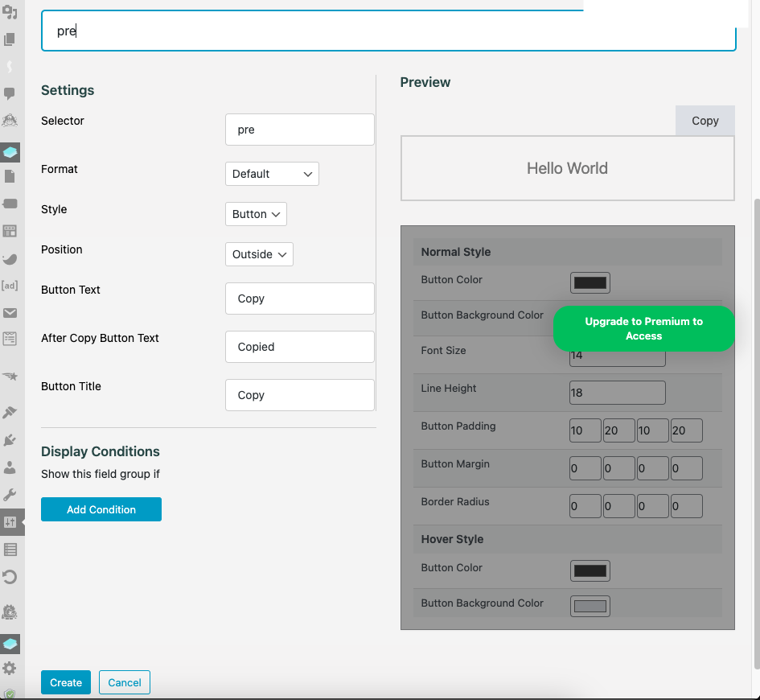Click the After Copy Button Text field
This screenshot has width=760, height=700.
(299, 347)
